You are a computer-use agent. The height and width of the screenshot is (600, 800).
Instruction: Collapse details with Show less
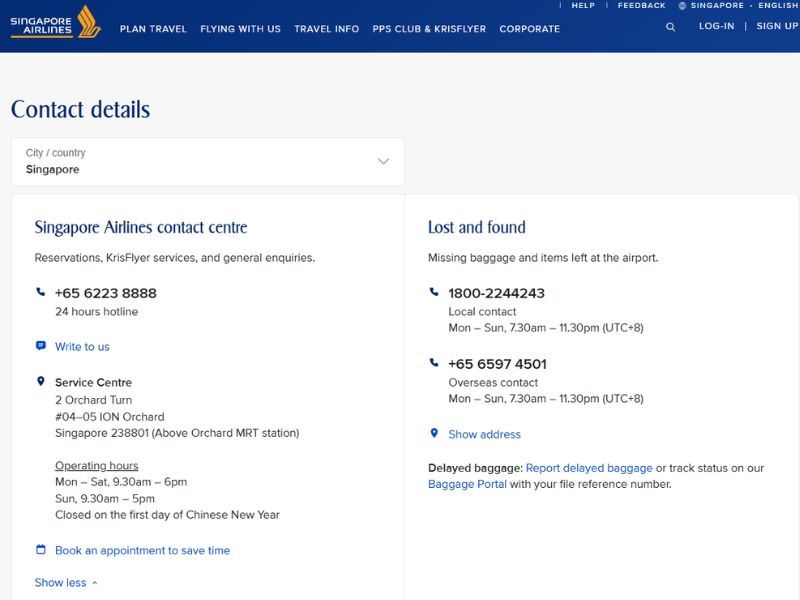[x=66, y=583]
